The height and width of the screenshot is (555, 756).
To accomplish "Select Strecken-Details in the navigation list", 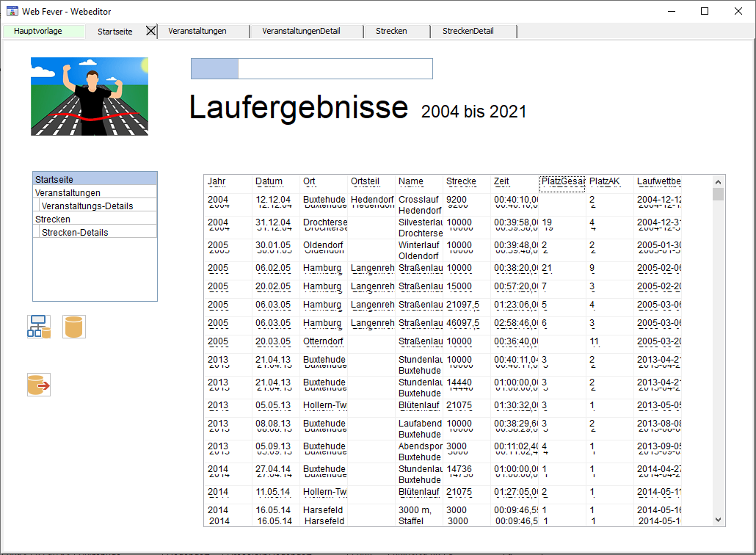I will [98, 232].
